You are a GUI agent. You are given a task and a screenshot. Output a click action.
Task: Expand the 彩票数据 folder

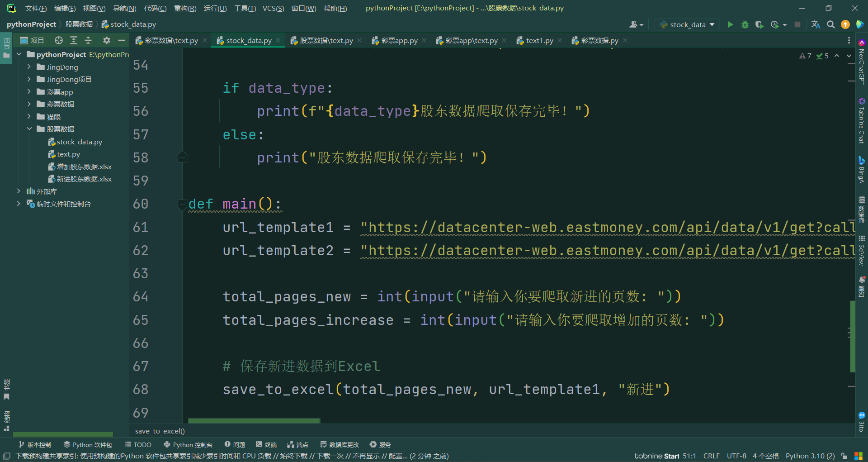[29, 104]
